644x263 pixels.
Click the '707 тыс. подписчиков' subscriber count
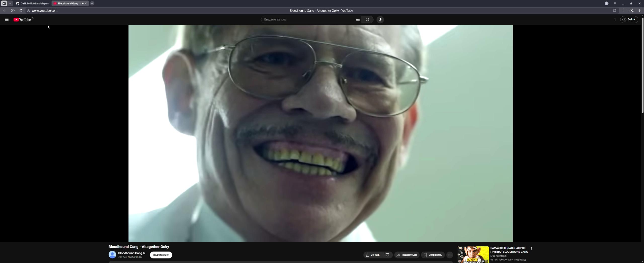click(x=130, y=257)
